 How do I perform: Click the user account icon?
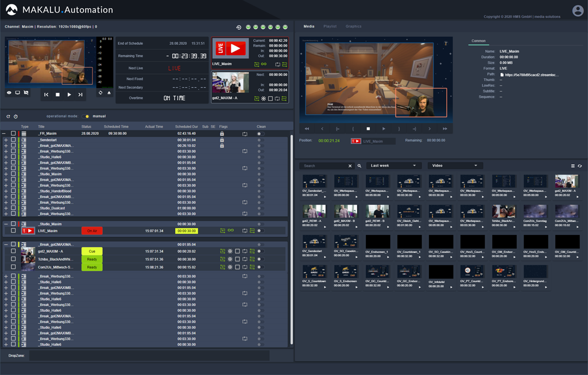(x=578, y=10)
